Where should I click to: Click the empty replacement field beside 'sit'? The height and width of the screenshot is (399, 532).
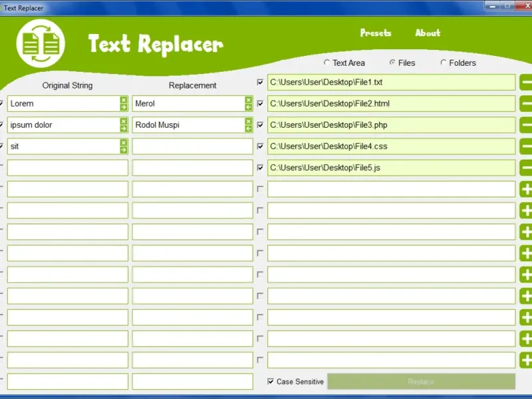pyautogui.click(x=192, y=146)
